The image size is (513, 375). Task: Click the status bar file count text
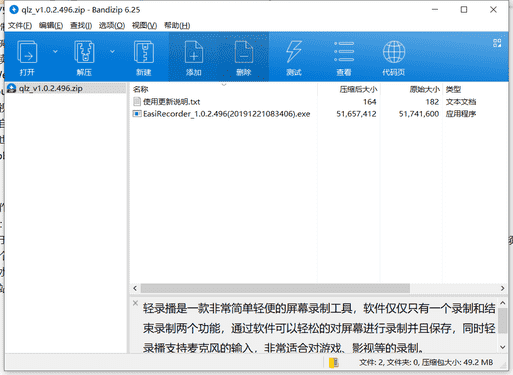tap(426, 362)
